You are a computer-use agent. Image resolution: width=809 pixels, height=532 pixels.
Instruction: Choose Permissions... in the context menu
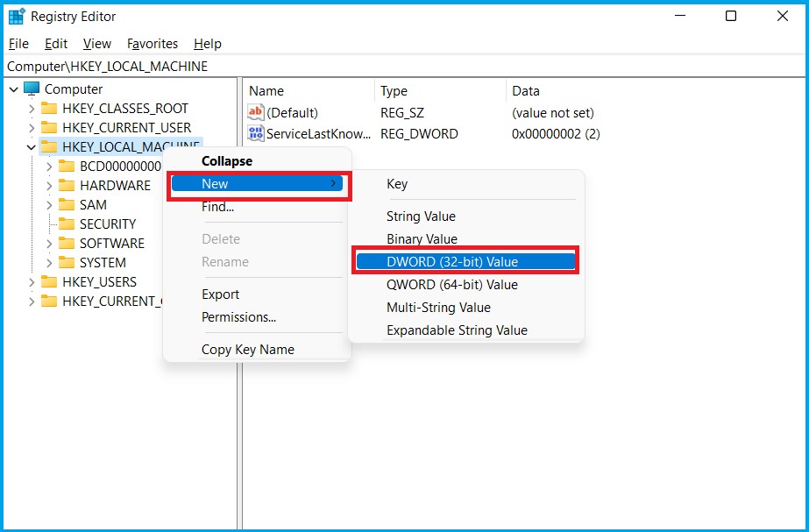[x=257, y=316]
